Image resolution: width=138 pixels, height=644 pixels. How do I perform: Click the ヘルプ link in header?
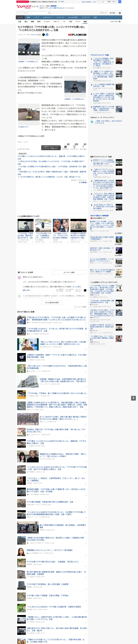[94, 2]
